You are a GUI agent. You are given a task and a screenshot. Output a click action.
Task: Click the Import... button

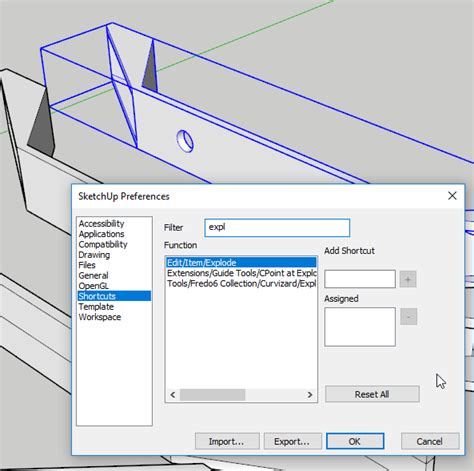[x=227, y=441]
